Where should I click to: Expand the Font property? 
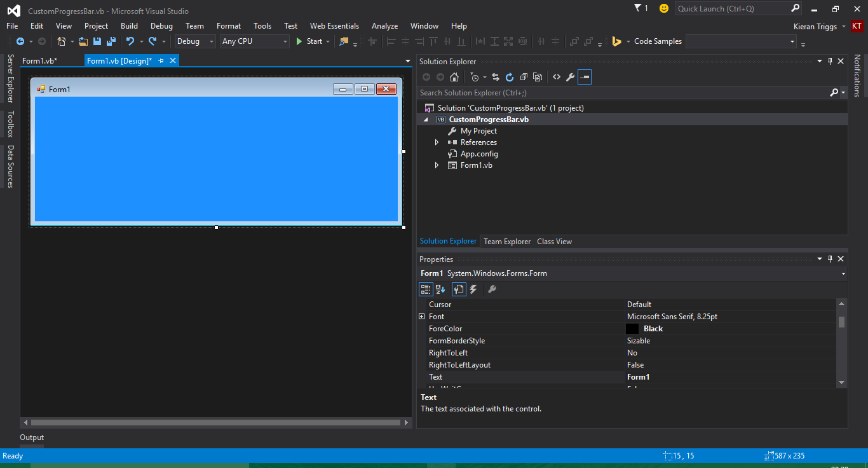(x=422, y=317)
